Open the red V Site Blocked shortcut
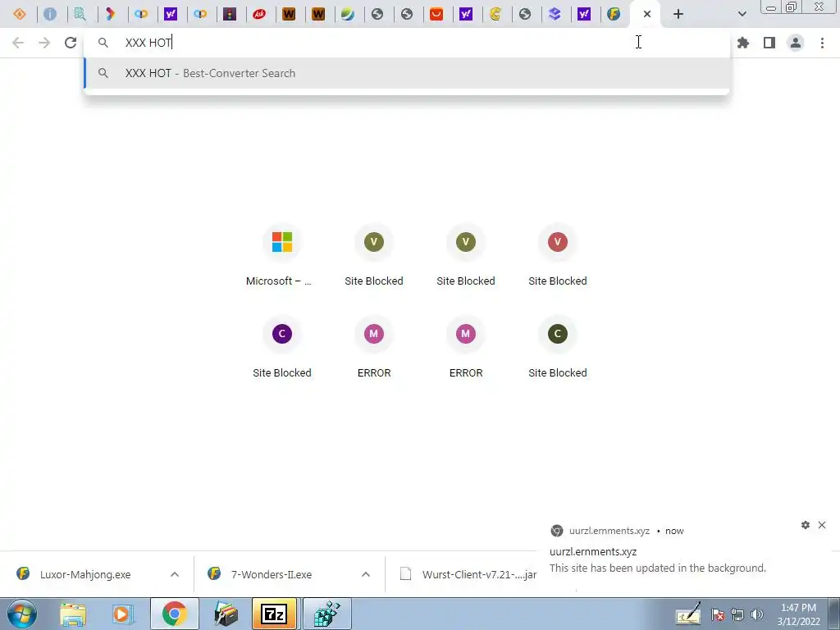 tap(557, 256)
